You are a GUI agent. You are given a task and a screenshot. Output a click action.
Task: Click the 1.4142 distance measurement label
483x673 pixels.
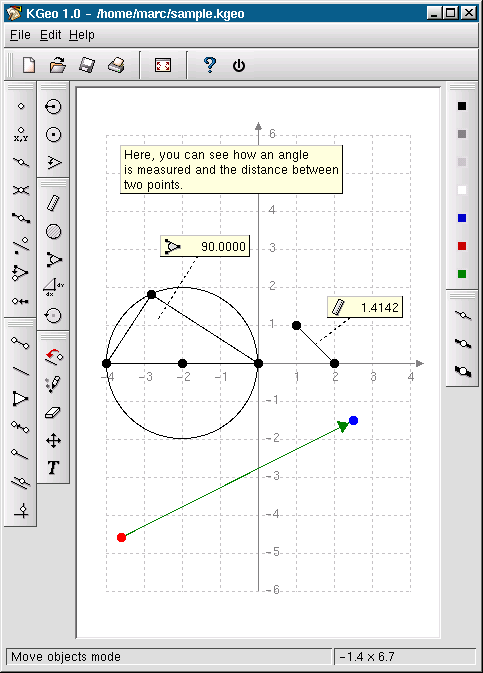click(365, 307)
